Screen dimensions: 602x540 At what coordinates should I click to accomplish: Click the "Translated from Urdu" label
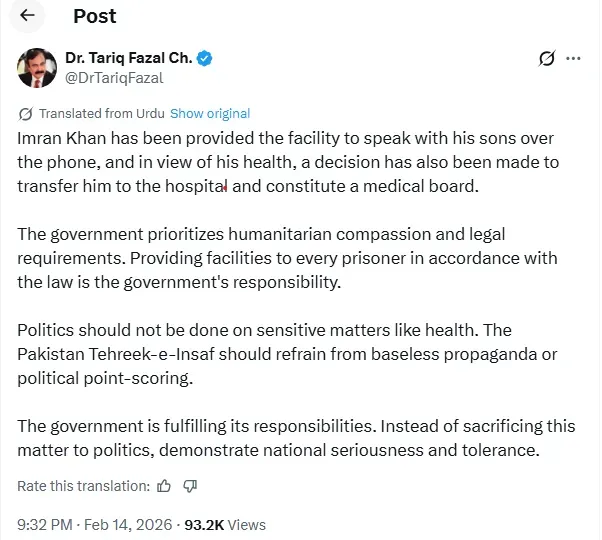[103, 114]
